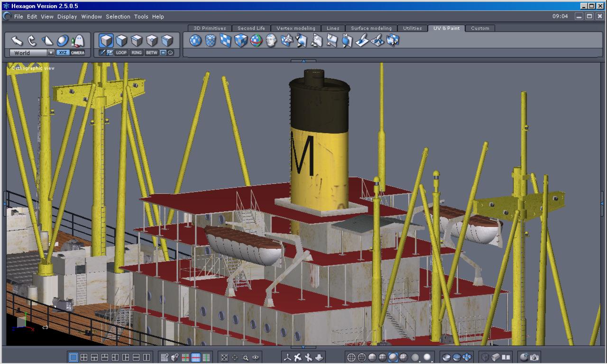
Task: Click the UV & Paint icon right of the bust
Action: click(286, 41)
